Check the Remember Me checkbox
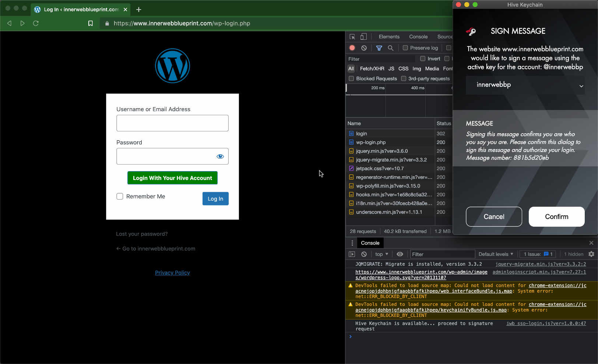The height and width of the screenshot is (364, 598). point(120,197)
